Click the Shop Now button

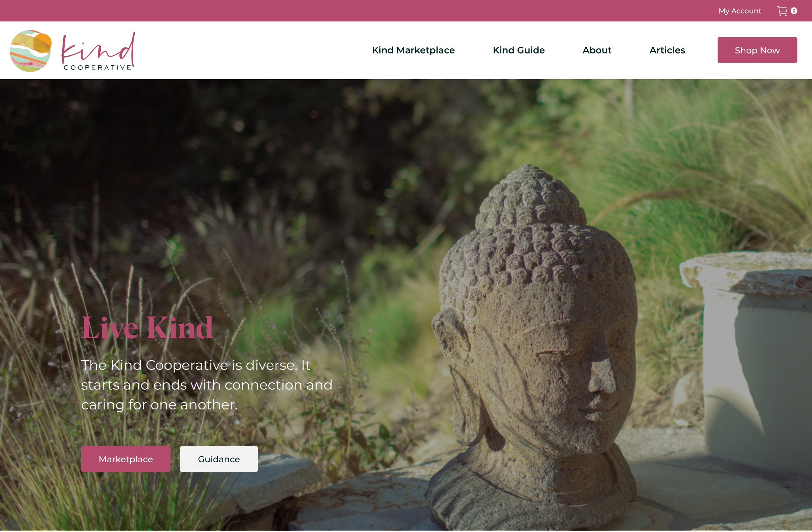[x=757, y=50]
